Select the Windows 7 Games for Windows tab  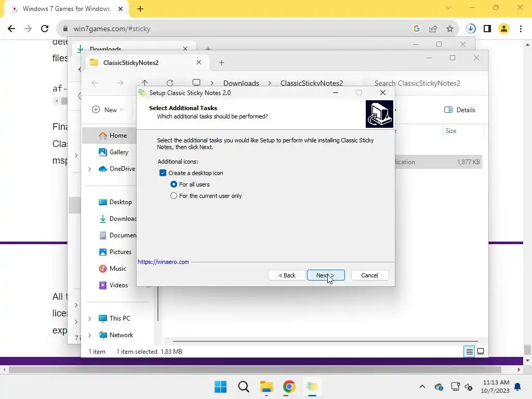pyautogui.click(x=66, y=9)
